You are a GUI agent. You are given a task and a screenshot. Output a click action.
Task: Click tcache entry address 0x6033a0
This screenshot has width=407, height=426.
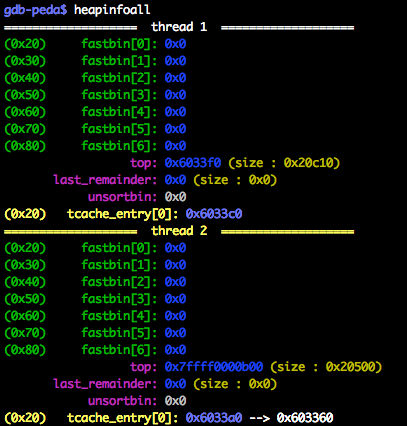pos(214,418)
